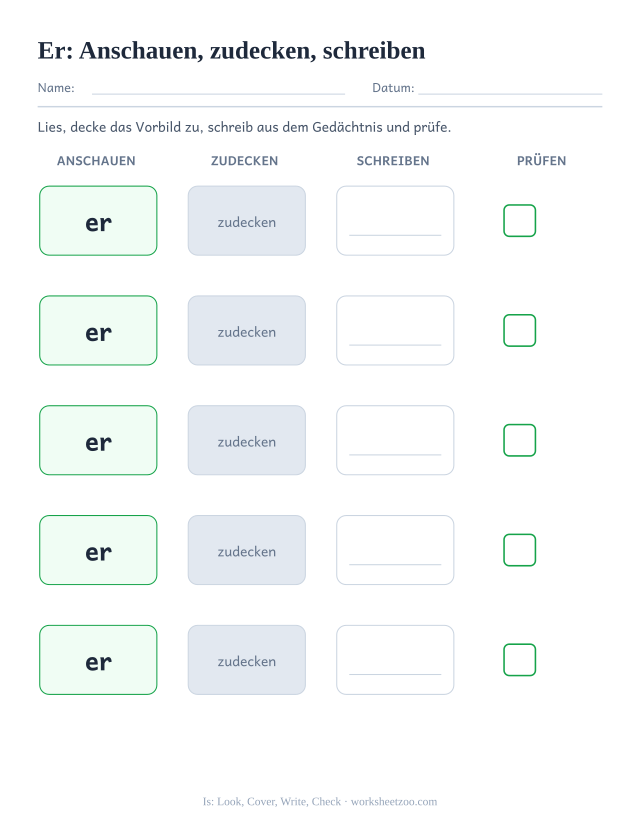Viewport: 640px width, 829px height.
Task: Click the fourth gray zudecken box
Action: point(247,550)
